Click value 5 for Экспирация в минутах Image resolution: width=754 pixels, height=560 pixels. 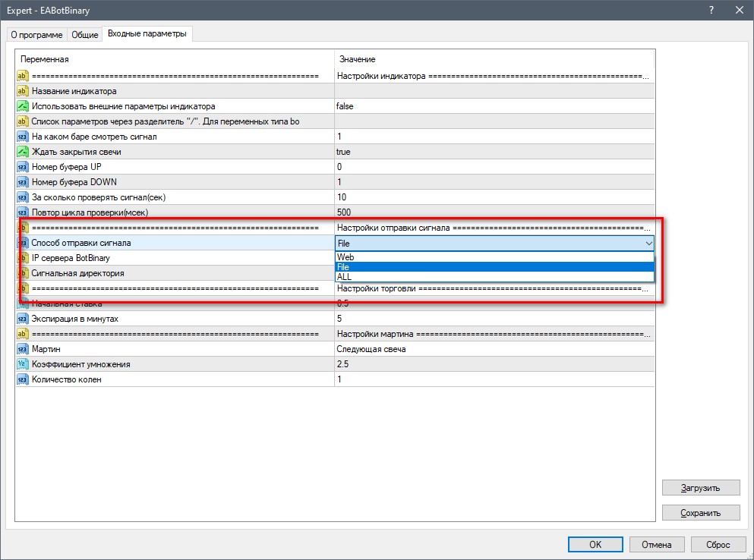click(339, 319)
